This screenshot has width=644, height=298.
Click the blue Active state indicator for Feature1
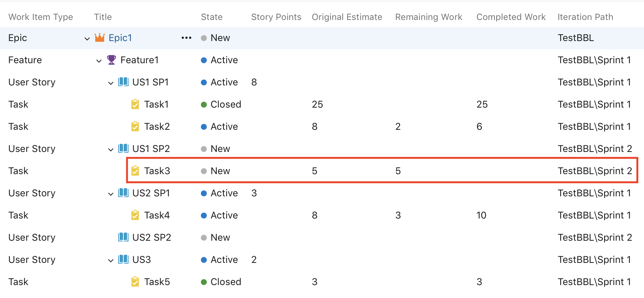pos(203,60)
